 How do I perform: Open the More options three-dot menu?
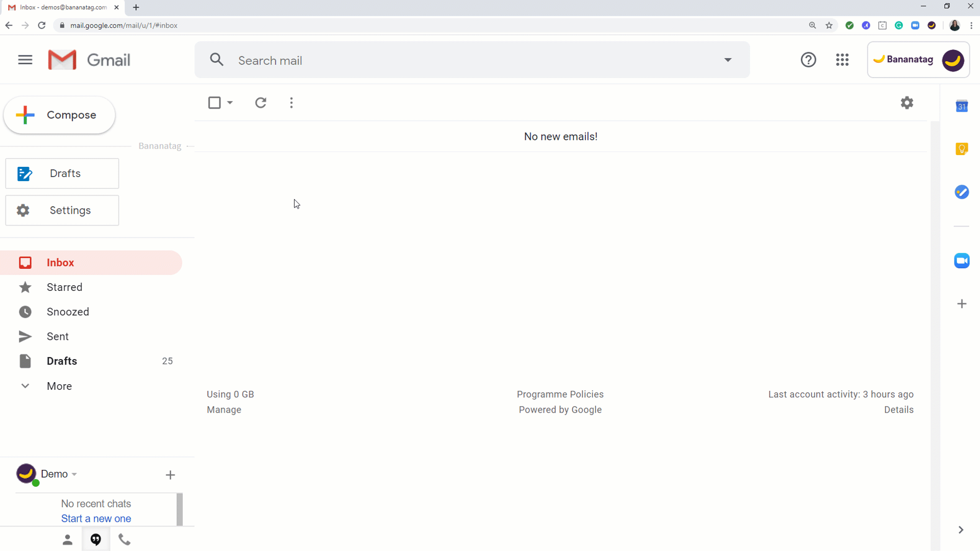(291, 103)
